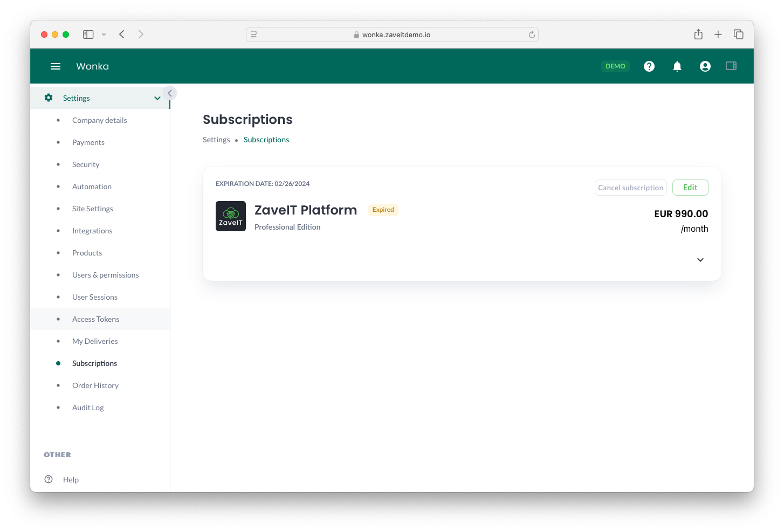Go to Payments settings

(88, 142)
